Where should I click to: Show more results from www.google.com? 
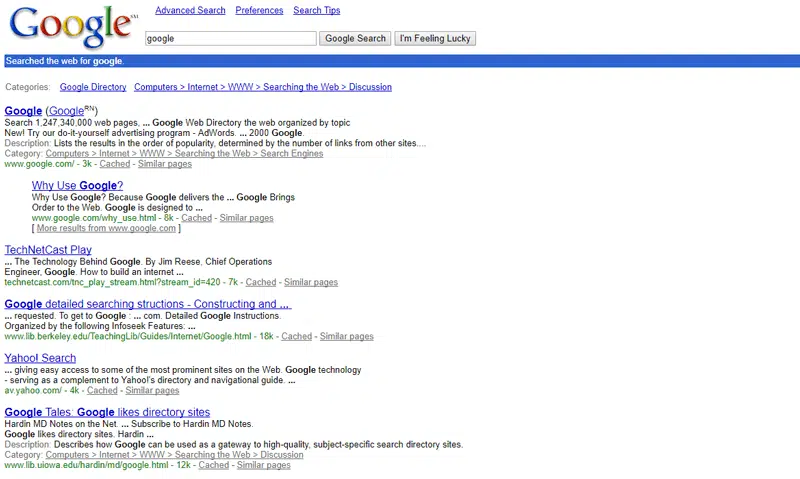(106, 229)
